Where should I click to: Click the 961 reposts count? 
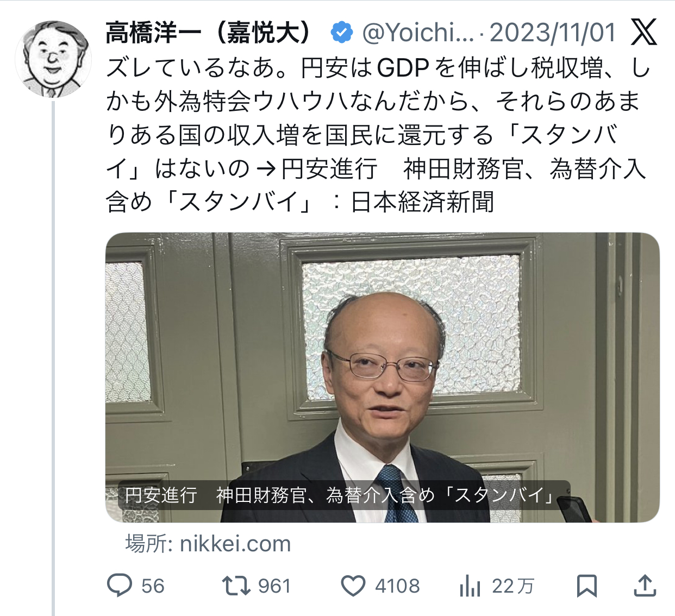274,586
